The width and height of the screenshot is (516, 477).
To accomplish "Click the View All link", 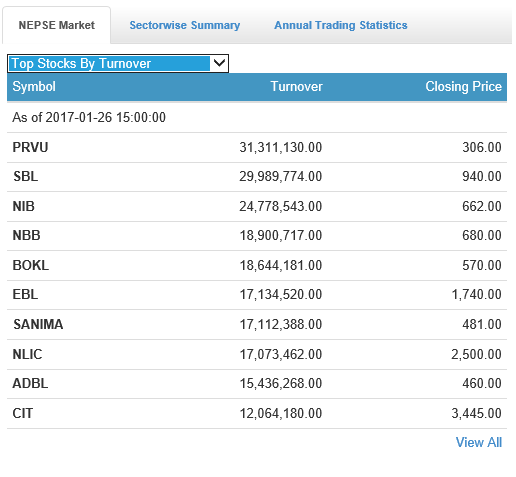I will coord(479,442).
